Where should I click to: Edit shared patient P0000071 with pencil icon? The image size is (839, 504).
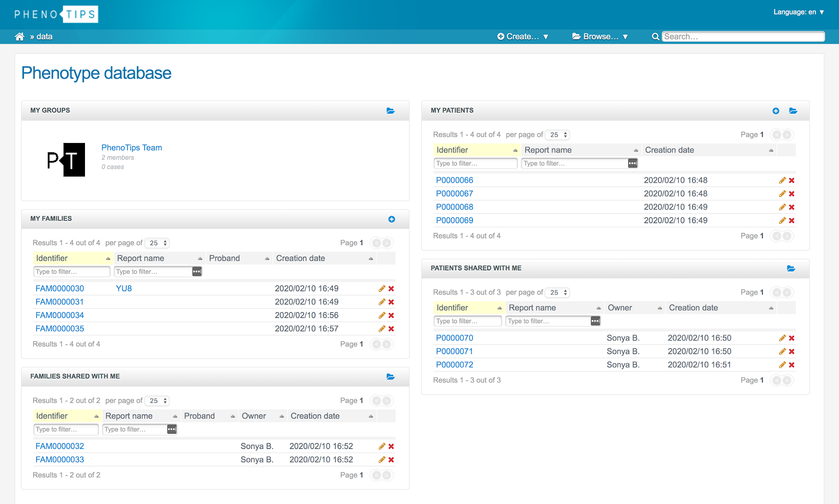(782, 352)
